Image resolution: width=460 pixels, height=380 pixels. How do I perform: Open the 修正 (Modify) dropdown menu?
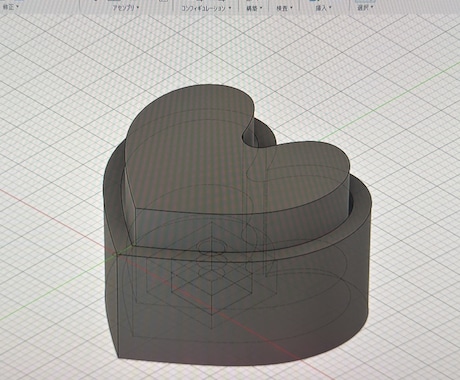10,6
